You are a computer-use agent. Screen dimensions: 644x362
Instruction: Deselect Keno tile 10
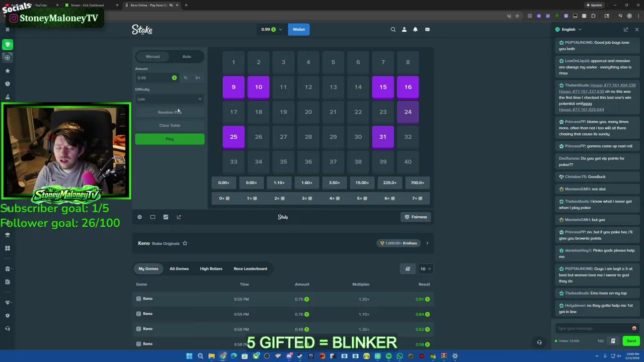pyautogui.click(x=259, y=87)
